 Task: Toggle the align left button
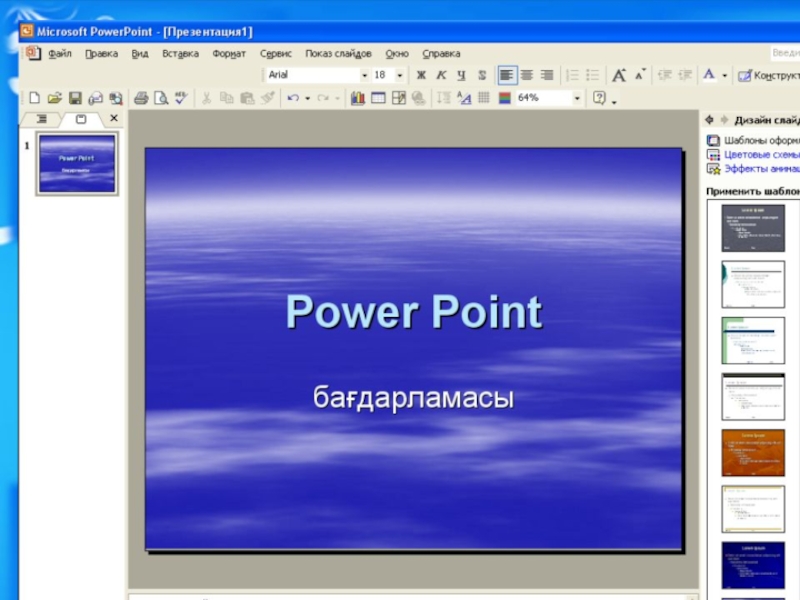[507, 76]
